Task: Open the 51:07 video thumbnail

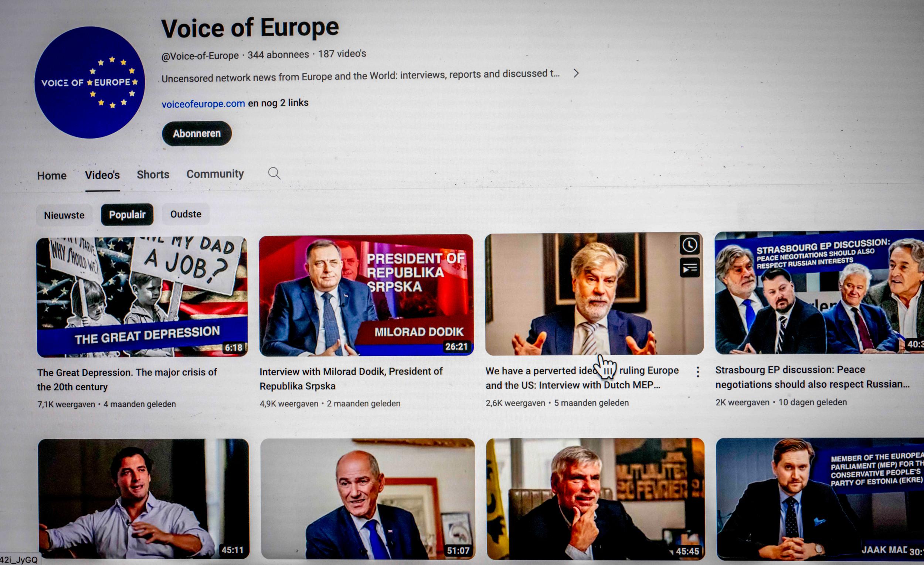Action: pyautogui.click(x=367, y=498)
